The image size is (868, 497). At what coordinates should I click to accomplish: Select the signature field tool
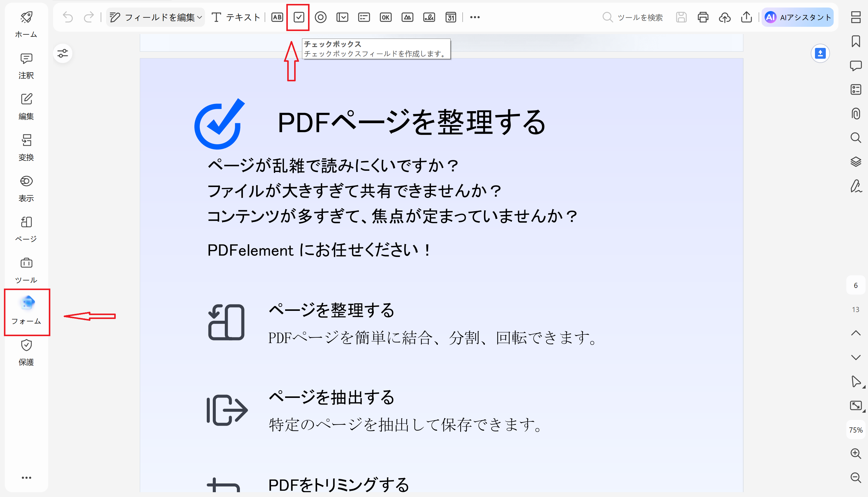point(429,17)
